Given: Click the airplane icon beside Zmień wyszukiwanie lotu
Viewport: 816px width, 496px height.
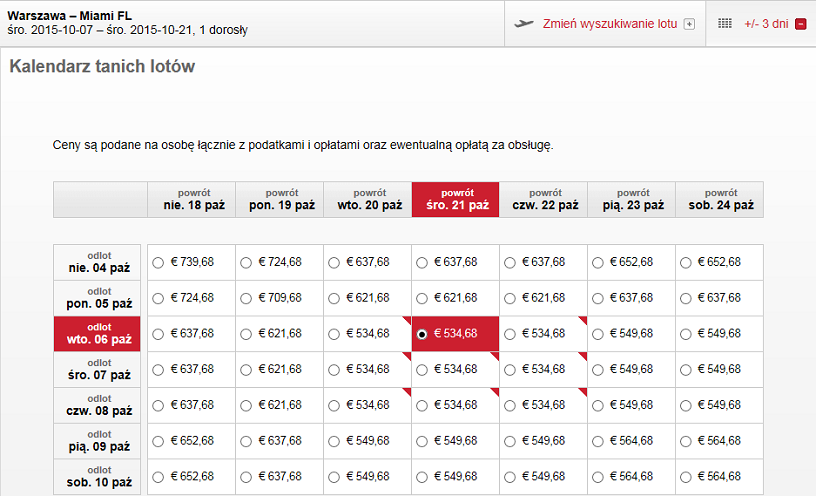Looking at the screenshot, I should pos(524,23).
